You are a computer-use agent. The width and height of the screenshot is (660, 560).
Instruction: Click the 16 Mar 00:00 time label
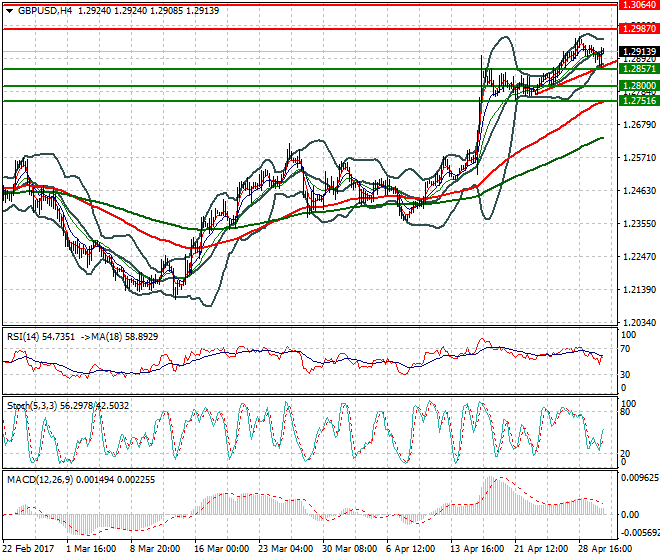221,549
